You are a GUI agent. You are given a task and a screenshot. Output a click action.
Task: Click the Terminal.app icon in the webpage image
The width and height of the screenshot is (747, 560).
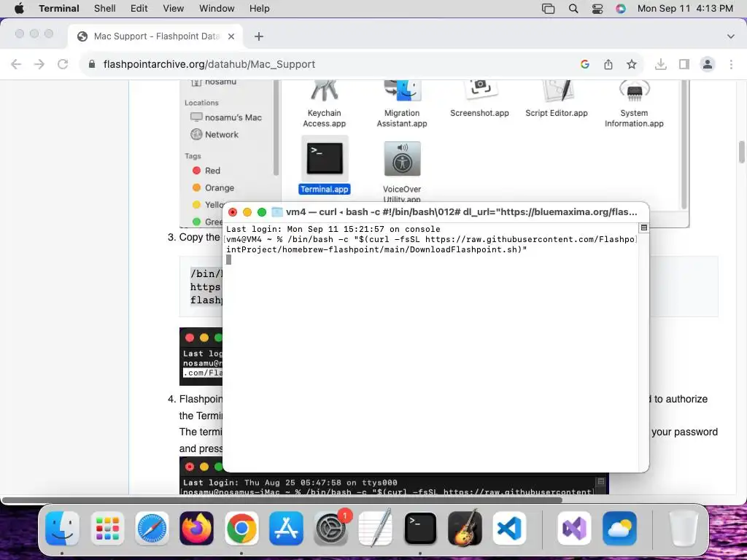325,158
